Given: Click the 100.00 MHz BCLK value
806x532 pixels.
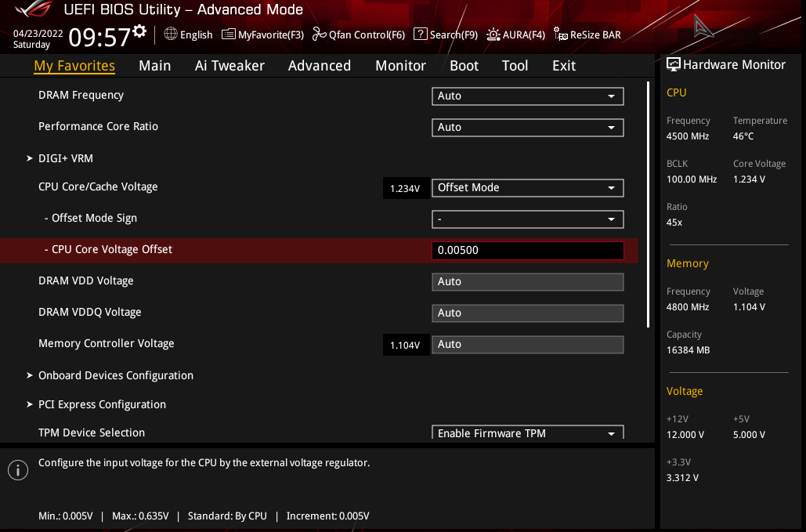Looking at the screenshot, I should point(692,179).
